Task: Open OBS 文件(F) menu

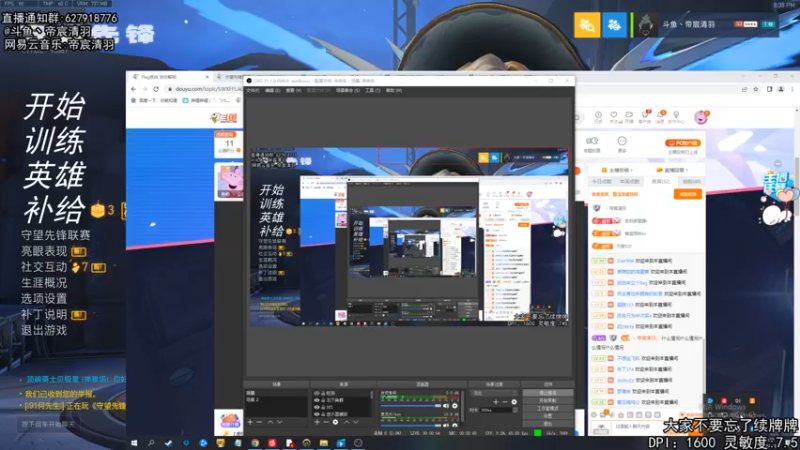Action: click(x=253, y=90)
